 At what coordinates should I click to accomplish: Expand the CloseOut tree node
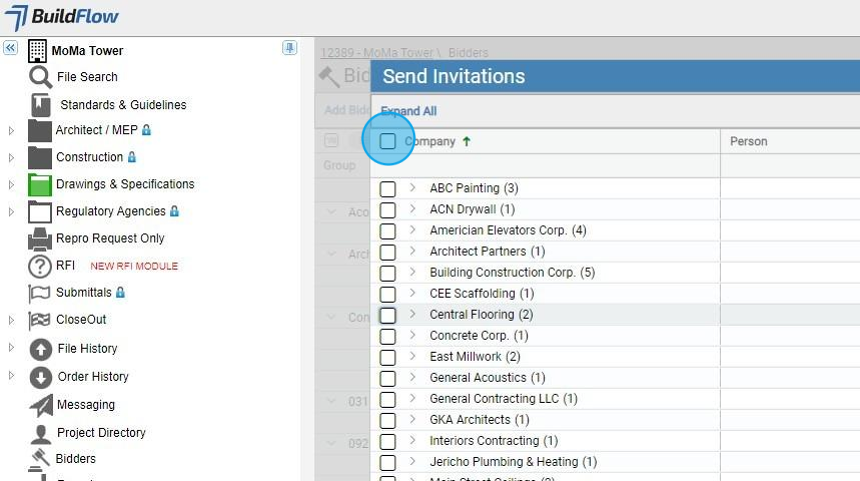point(11,320)
